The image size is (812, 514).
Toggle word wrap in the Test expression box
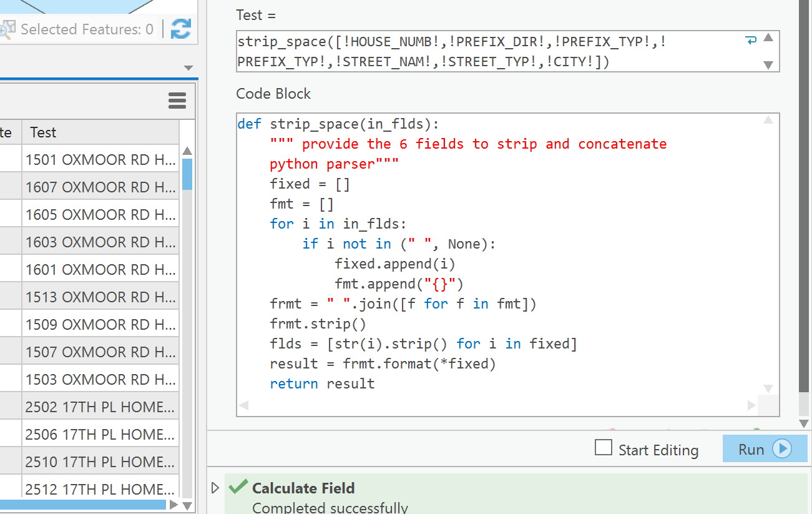pyautogui.click(x=751, y=41)
